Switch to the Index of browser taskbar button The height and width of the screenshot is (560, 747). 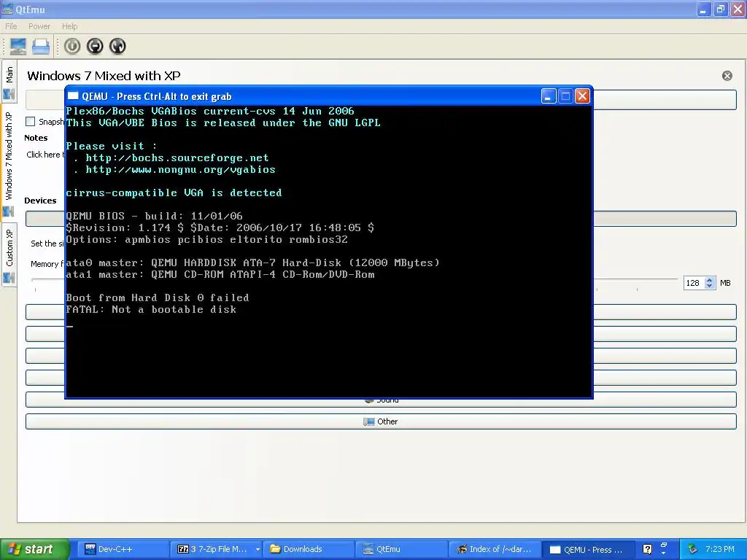(x=495, y=549)
